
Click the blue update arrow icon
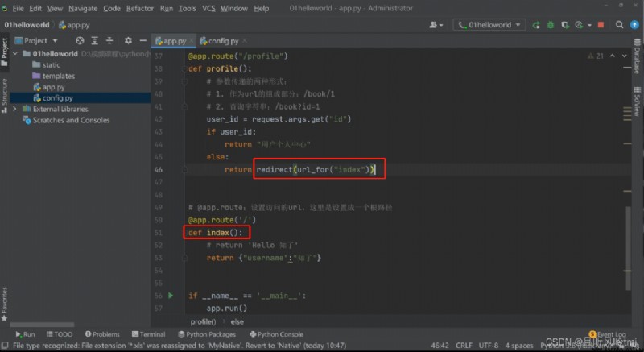(634, 25)
